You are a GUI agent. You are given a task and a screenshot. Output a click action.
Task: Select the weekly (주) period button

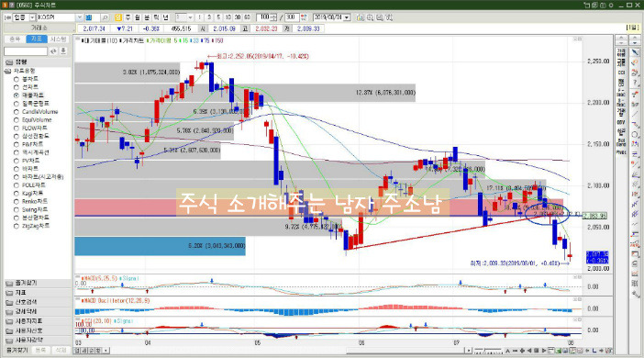[128, 17]
